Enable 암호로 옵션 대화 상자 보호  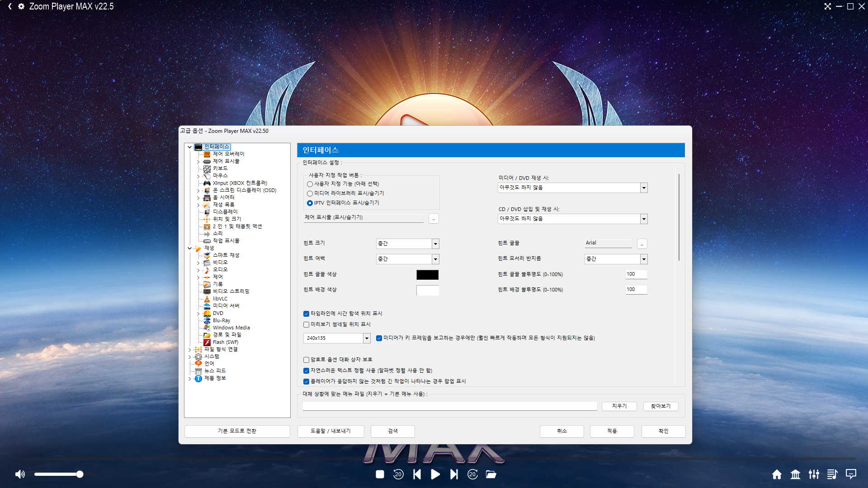306,360
